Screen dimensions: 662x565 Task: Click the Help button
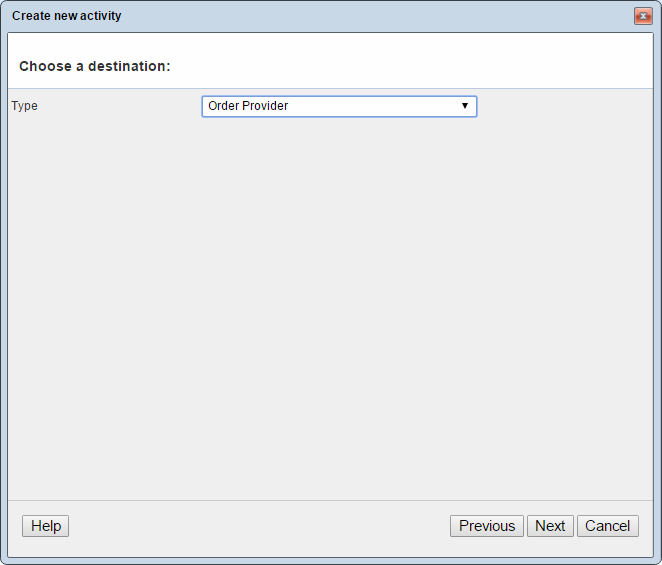click(x=46, y=526)
